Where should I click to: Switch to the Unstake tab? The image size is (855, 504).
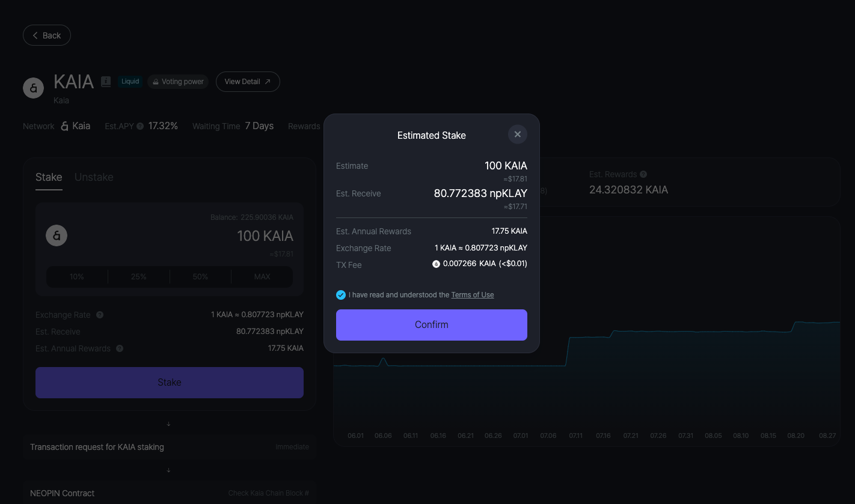coord(94,177)
